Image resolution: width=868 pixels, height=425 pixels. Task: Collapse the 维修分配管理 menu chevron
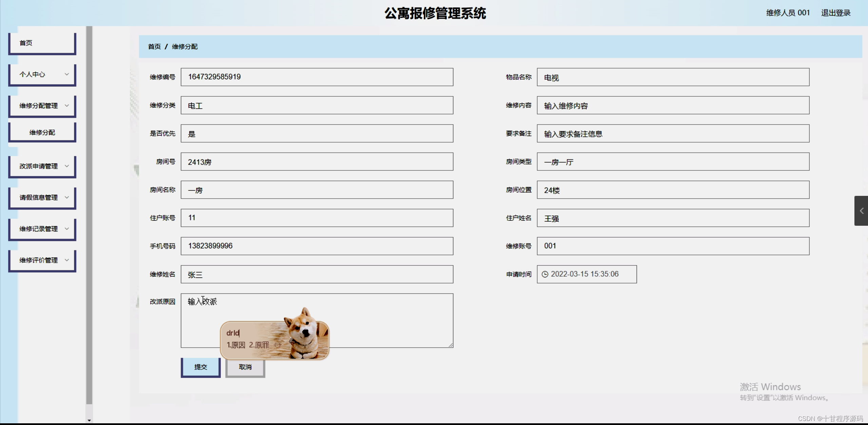[x=67, y=106]
